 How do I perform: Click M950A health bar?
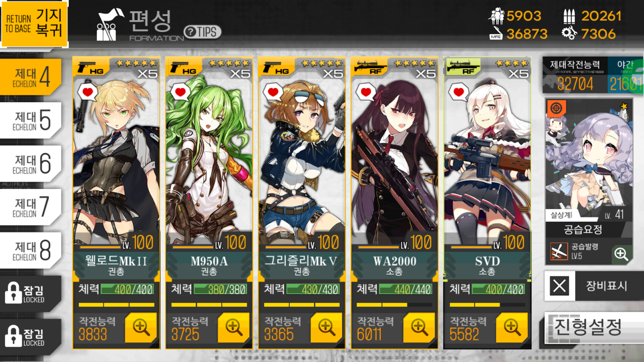coord(221,289)
